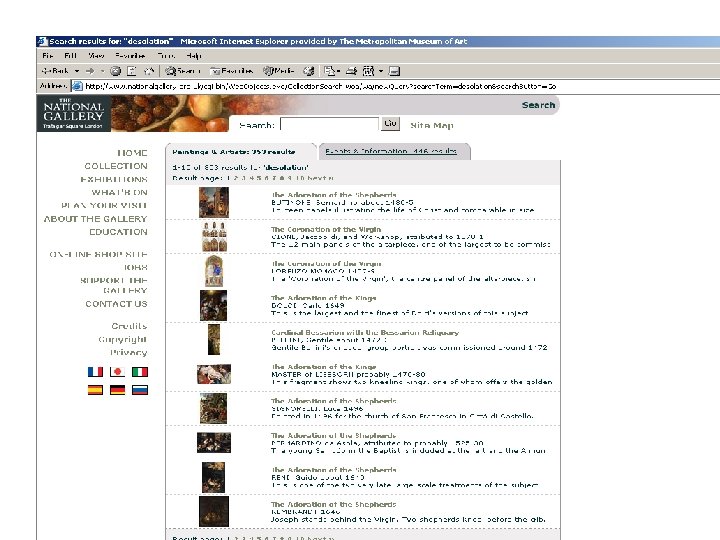Open the Privacy link
Image resolution: width=720 pixels, height=540 pixels.
tap(129, 353)
